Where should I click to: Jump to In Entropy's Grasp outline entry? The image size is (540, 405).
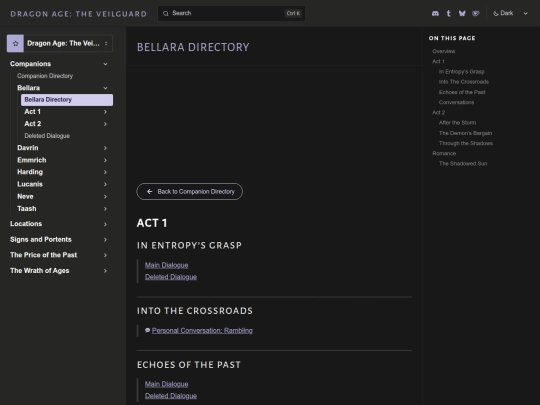click(461, 72)
